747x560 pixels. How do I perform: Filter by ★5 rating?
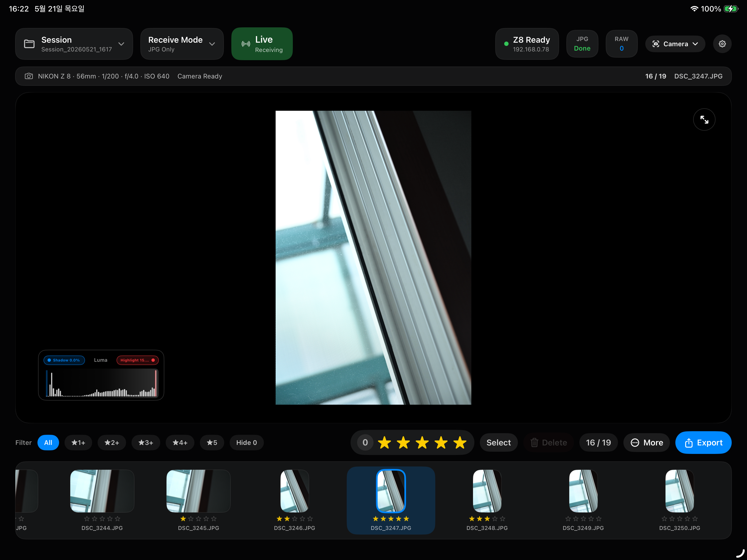[x=212, y=442]
